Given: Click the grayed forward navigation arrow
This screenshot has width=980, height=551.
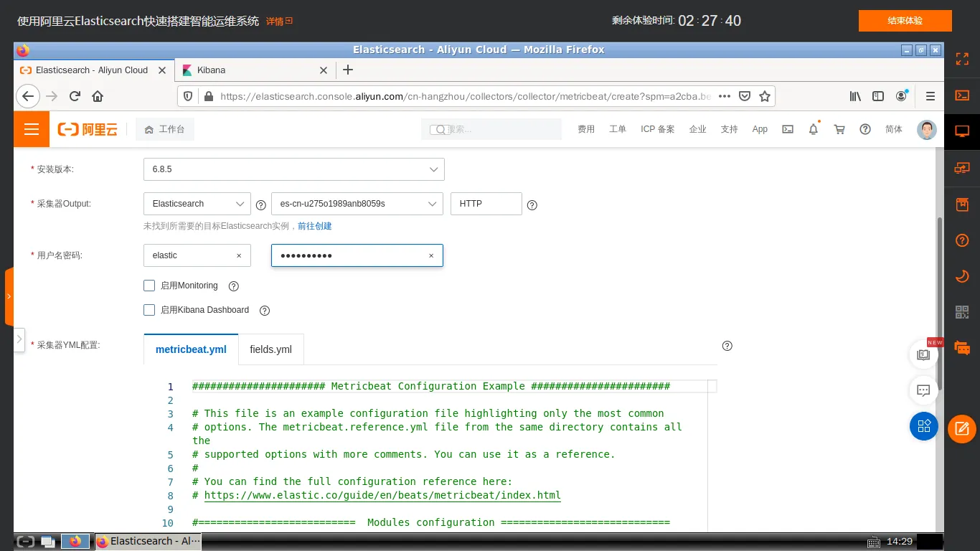Looking at the screenshot, I should [x=52, y=96].
